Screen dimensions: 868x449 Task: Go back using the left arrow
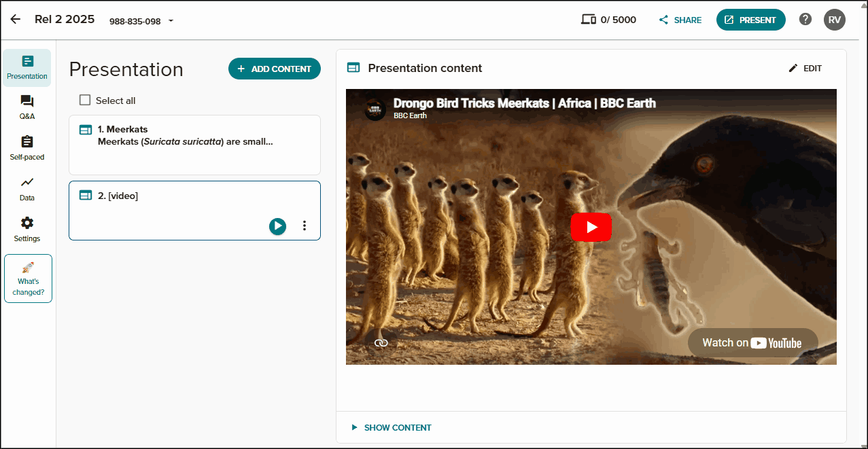tap(16, 20)
